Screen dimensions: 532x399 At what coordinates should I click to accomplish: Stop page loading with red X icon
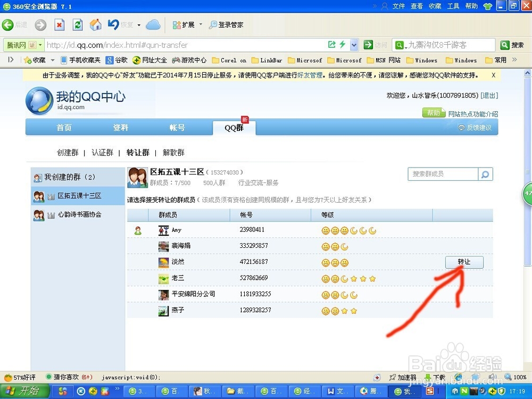coord(60,25)
